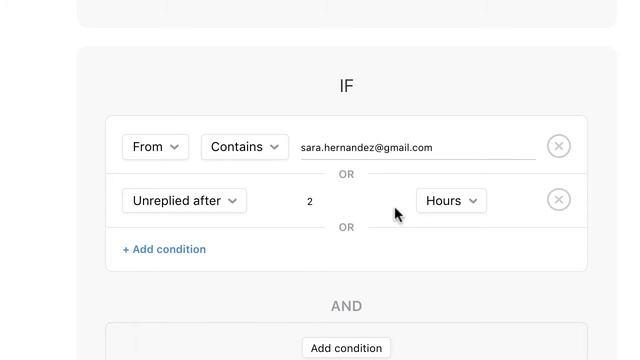Click the chevron next to Unreplied after

[x=232, y=201]
